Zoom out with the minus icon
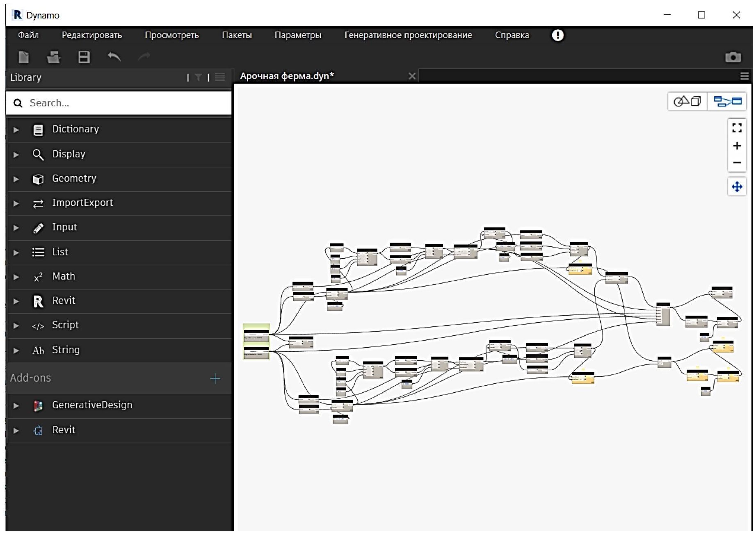Image resolution: width=756 pixels, height=535 pixels. [737, 163]
